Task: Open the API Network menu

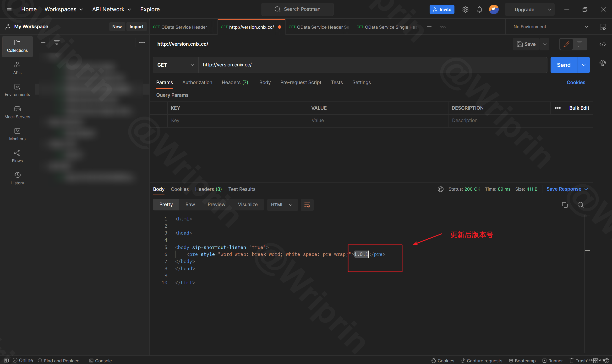Action: (111, 9)
